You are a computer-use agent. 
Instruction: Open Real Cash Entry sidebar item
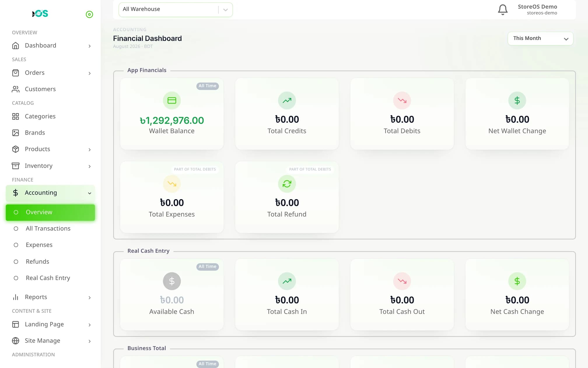[50, 278]
